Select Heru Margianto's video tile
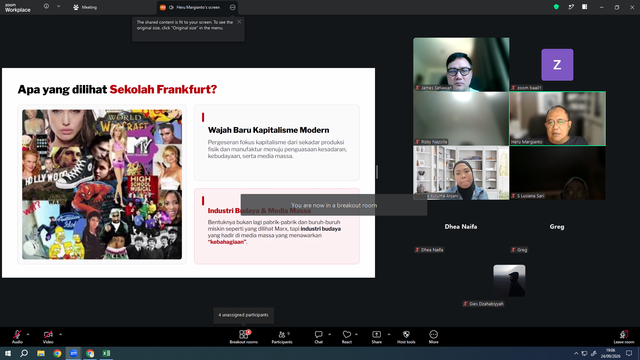Screen dimensions: 640x360 [x=557, y=118]
